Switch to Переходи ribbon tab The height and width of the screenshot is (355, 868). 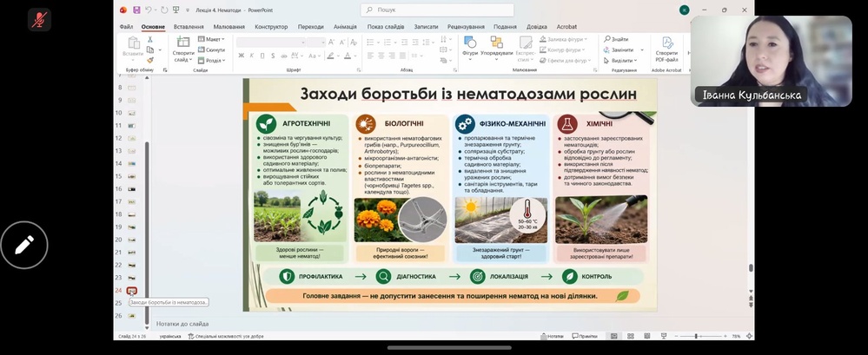pyautogui.click(x=310, y=27)
